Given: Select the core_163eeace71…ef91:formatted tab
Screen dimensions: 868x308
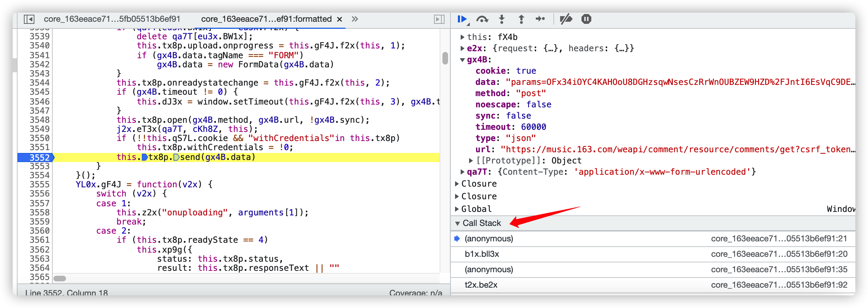Looking at the screenshot, I should (x=267, y=19).
